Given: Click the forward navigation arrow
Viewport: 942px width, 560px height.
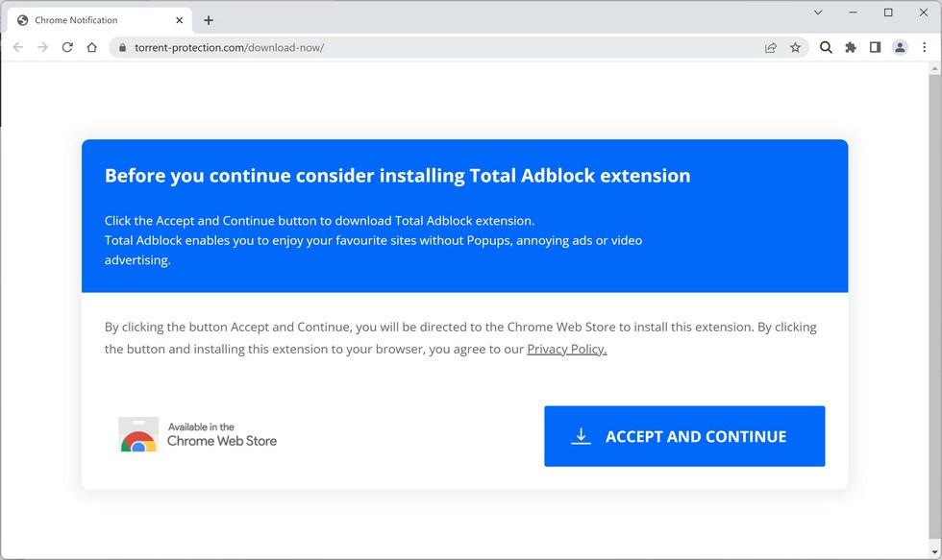Looking at the screenshot, I should point(42,47).
